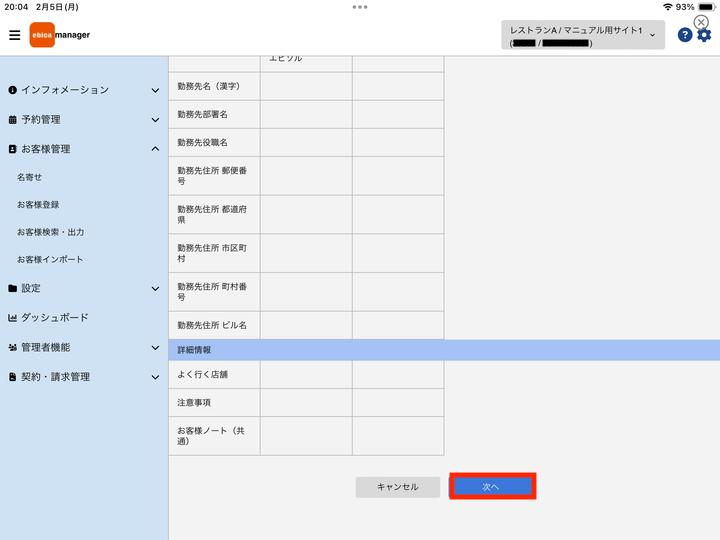Select the 勤務先名（漢字） row label
This screenshot has width=720, height=540.
pos(208,86)
